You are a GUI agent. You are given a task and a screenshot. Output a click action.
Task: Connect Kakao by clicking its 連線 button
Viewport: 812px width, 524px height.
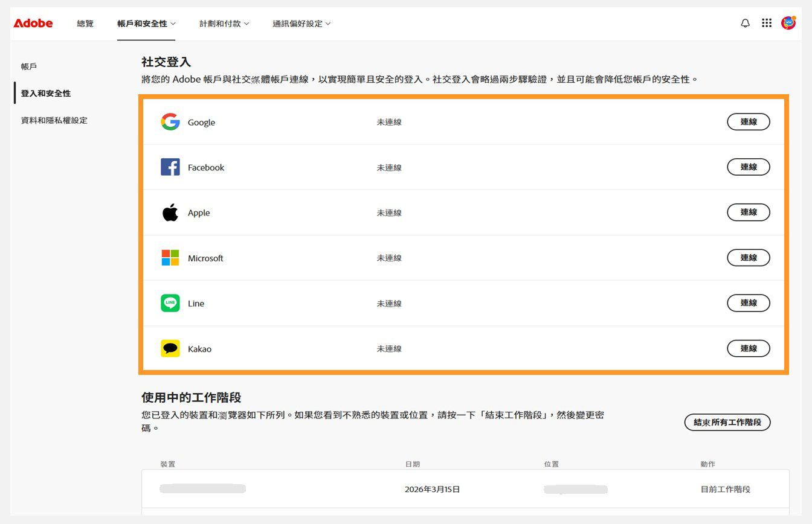[x=749, y=348]
